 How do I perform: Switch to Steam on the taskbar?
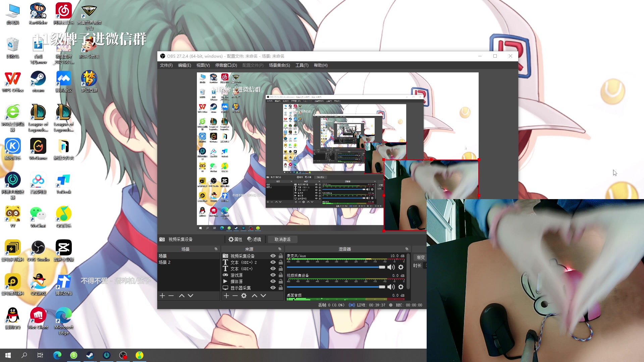point(90,355)
